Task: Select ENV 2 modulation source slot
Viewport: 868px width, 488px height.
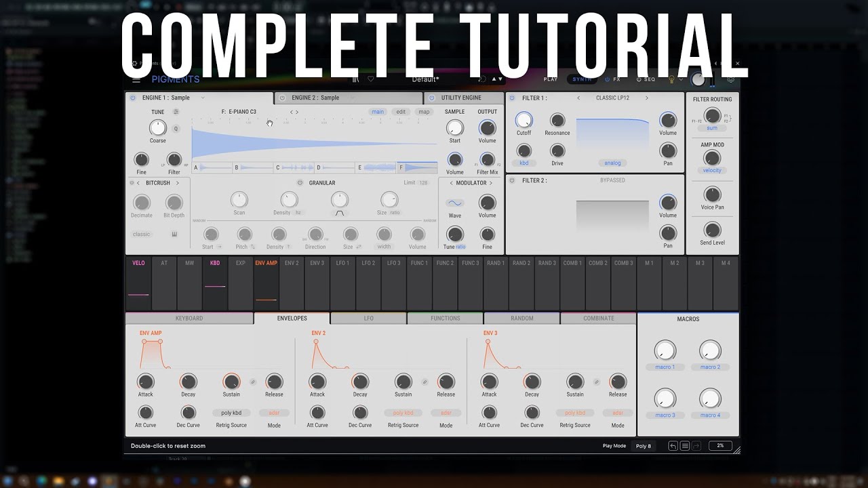Action: (292, 283)
